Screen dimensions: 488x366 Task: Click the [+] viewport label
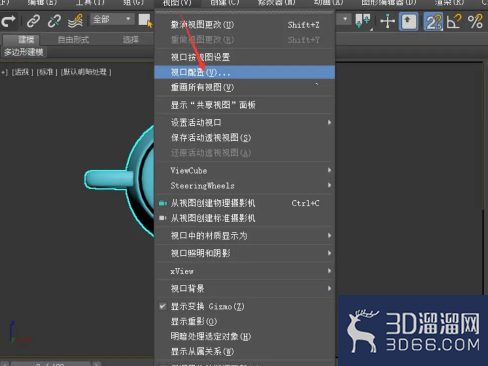coord(4,72)
